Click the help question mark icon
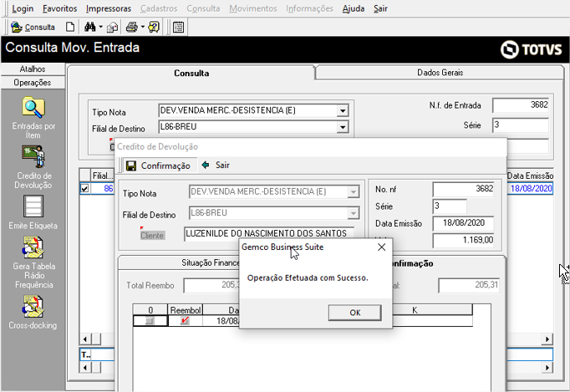This screenshot has width=570, height=392. point(154,27)
